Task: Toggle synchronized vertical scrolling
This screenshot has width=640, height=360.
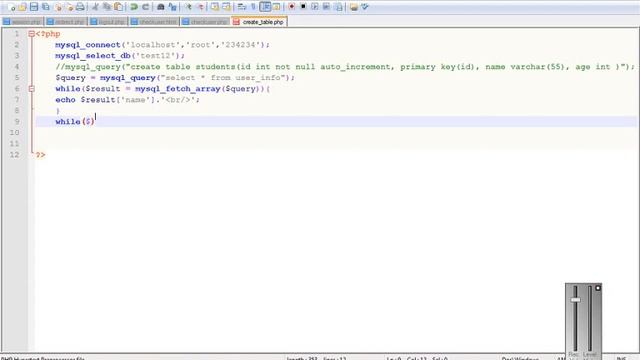Action: [x=215, y=7]
